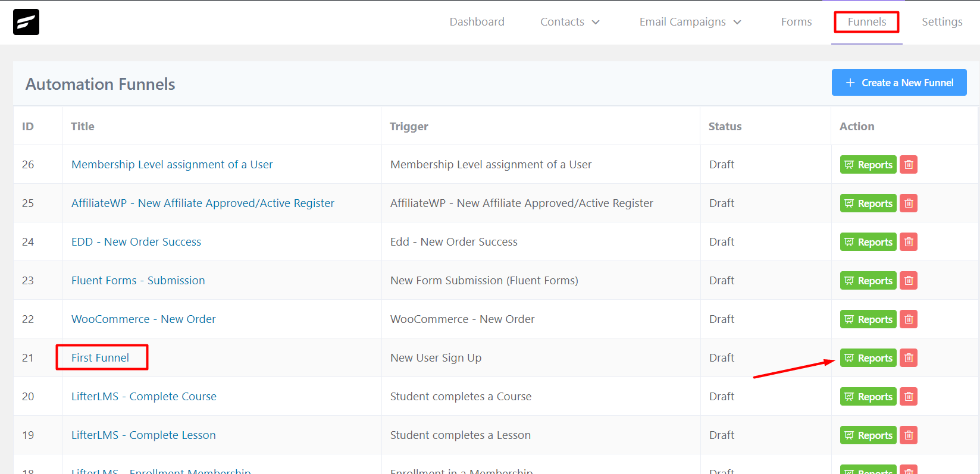Open the First Funnel link
The width and height of the screenshot is (980, 474).
100,358
